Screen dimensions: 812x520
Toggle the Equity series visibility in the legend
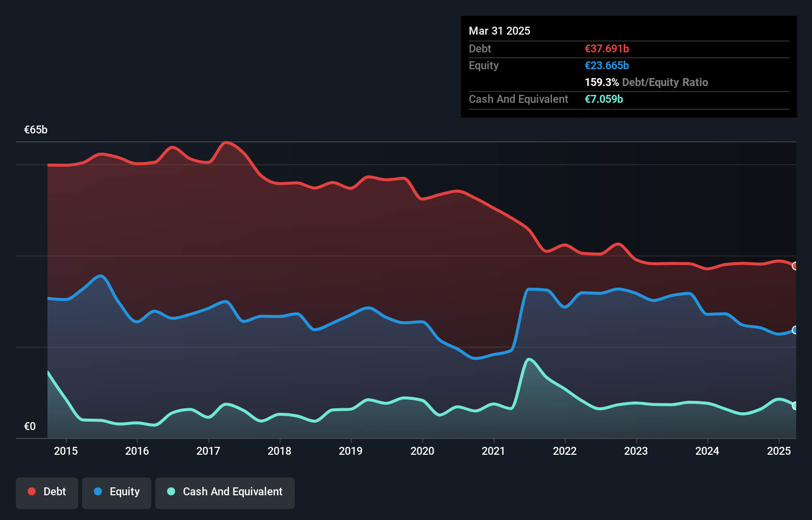[116, 492]
